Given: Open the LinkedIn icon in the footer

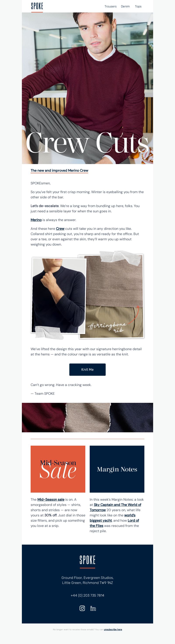Looking at the screenshot, I should click(93, 608).
